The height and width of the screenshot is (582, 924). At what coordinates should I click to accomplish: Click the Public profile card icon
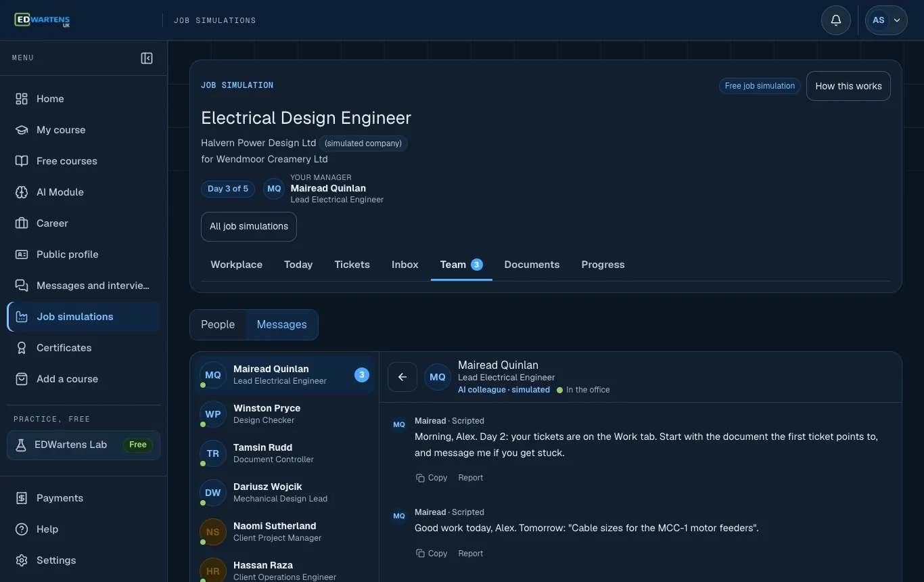22,254
